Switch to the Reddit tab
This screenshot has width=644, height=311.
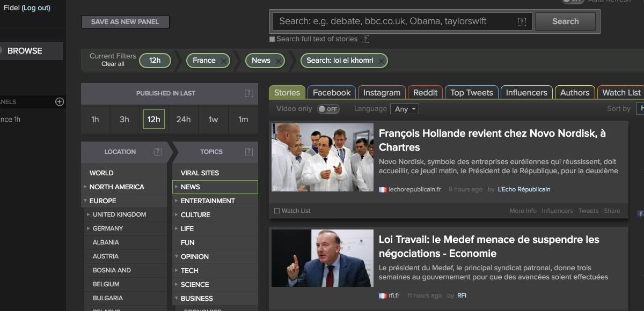coord(426,92)
